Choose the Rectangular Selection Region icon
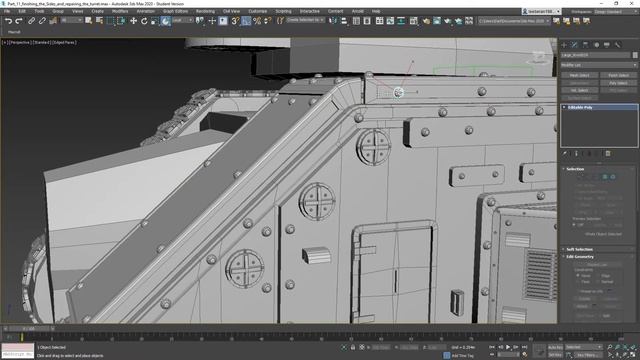The height and width of the screenshot is (360, 640). (x=110, y=21)
